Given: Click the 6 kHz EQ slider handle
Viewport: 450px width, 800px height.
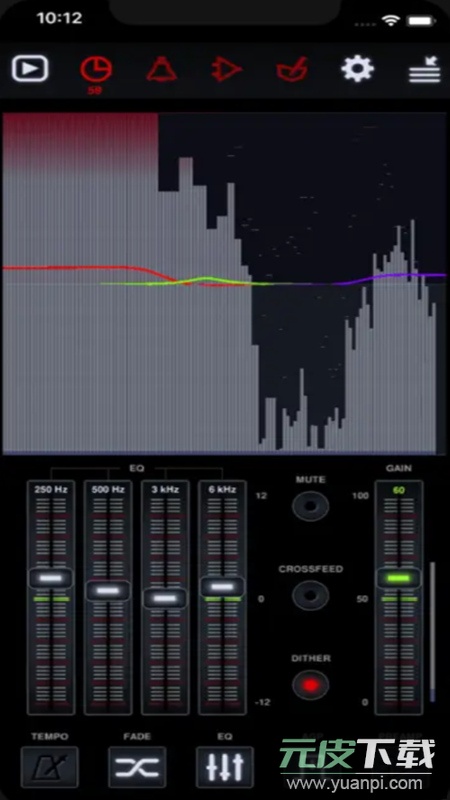Looking at the screenshot, I should click(222, 587).
